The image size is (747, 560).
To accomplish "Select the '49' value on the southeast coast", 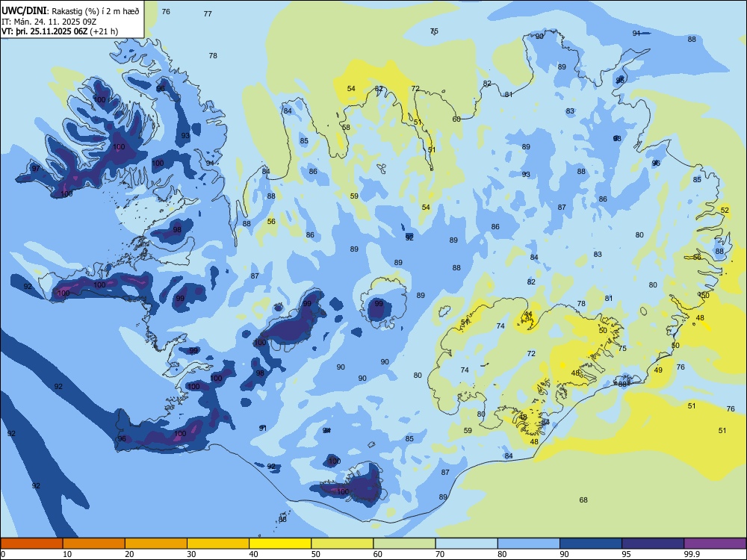I will click(x=658, y=370).
